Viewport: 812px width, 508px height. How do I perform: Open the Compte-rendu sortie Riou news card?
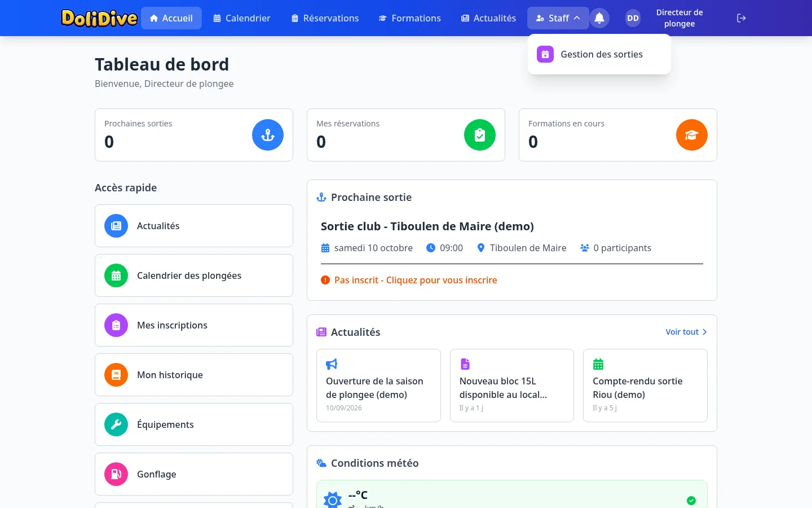[645, 386]
